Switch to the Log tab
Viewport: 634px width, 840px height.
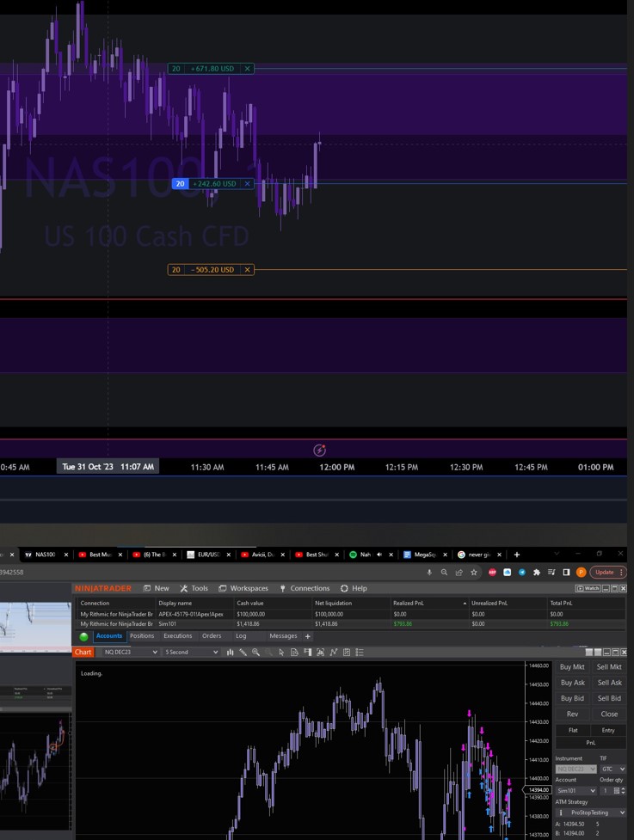241,636
